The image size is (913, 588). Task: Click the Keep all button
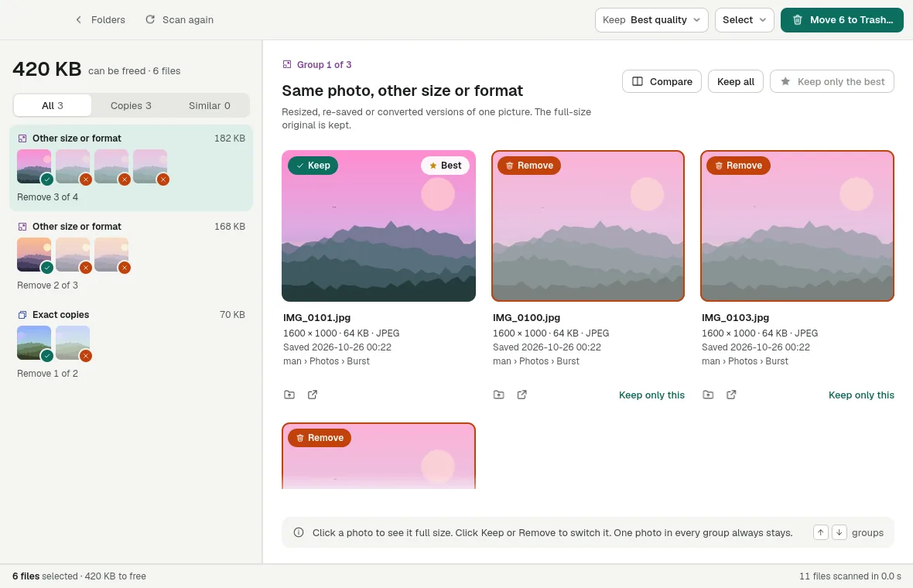point(735,81)
